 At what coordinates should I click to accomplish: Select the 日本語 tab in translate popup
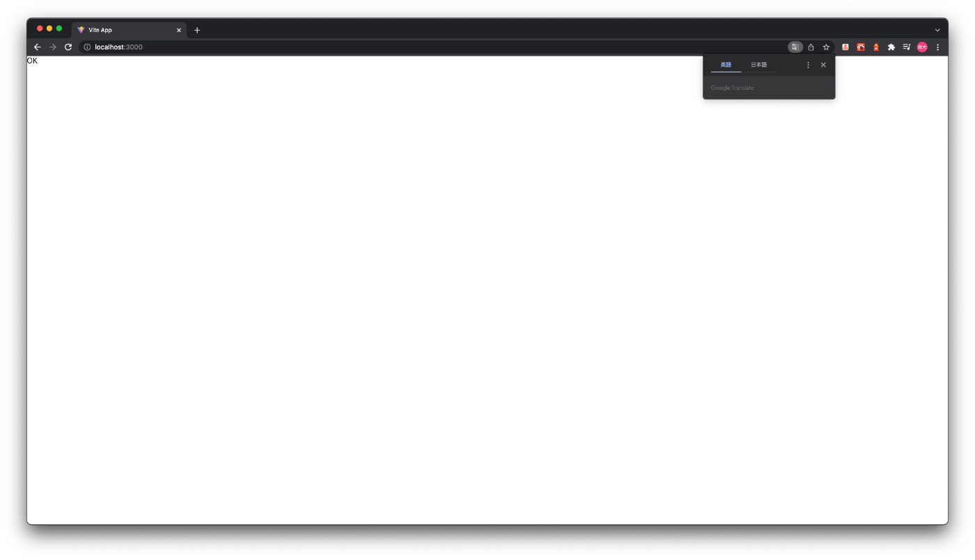[x=758, y=65]
